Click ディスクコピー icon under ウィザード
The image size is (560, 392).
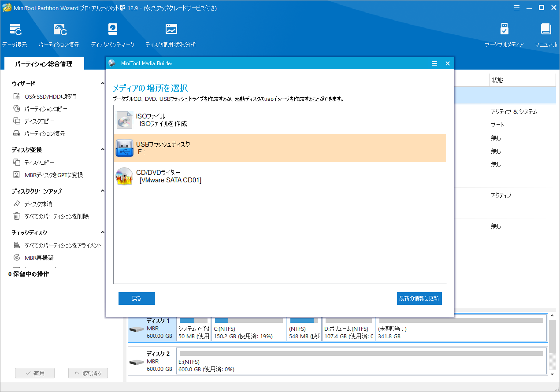[x=17, y=121]
